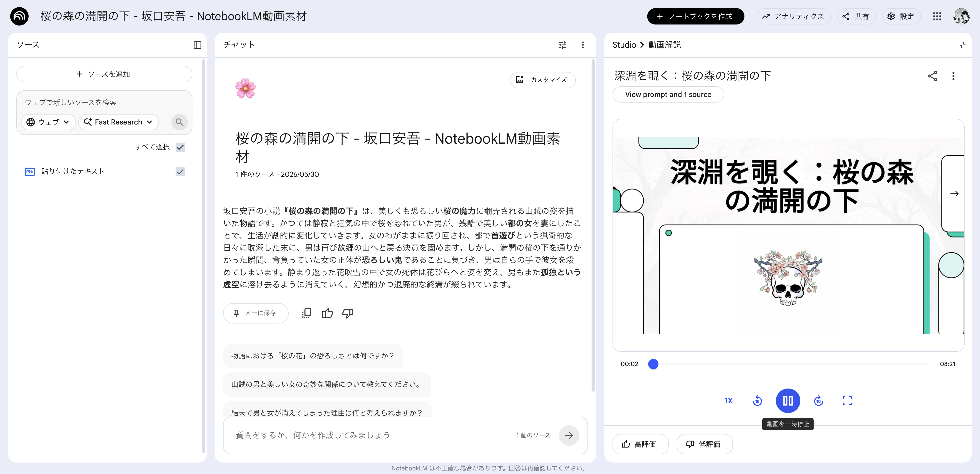Click the カスタマイズ button
Screen dimensions: 980x474
542,80
